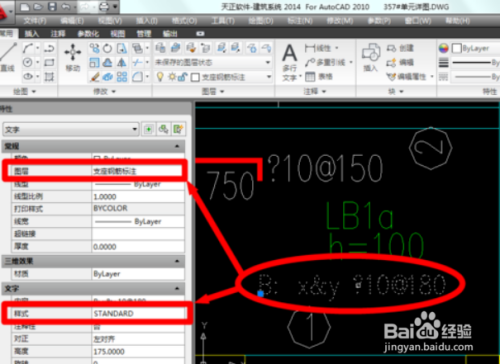Click the Create block (创建) button
Viewport: 500px width, 364px height.
point(400,48)
